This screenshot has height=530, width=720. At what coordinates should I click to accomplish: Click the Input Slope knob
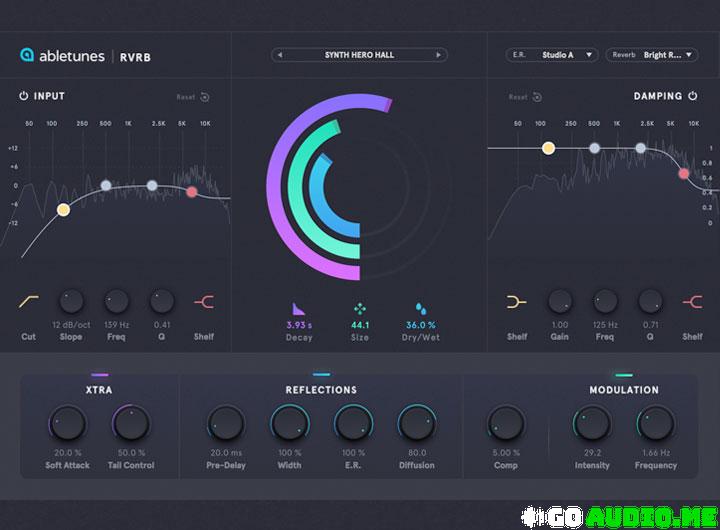pos(71,302)
